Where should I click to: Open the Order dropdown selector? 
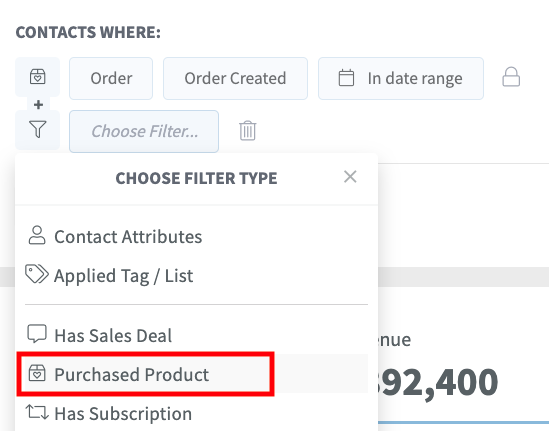coord(111,78)
